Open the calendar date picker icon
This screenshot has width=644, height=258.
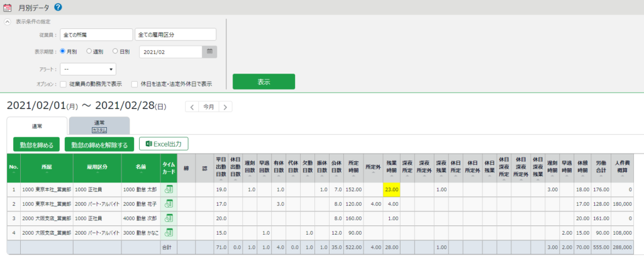(x=210, y=52)
